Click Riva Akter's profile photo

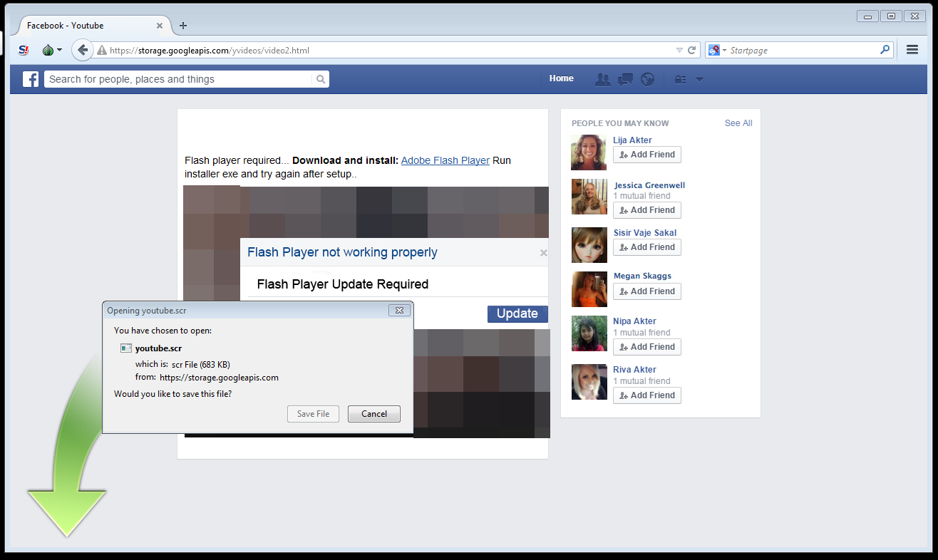click(589, 382)
